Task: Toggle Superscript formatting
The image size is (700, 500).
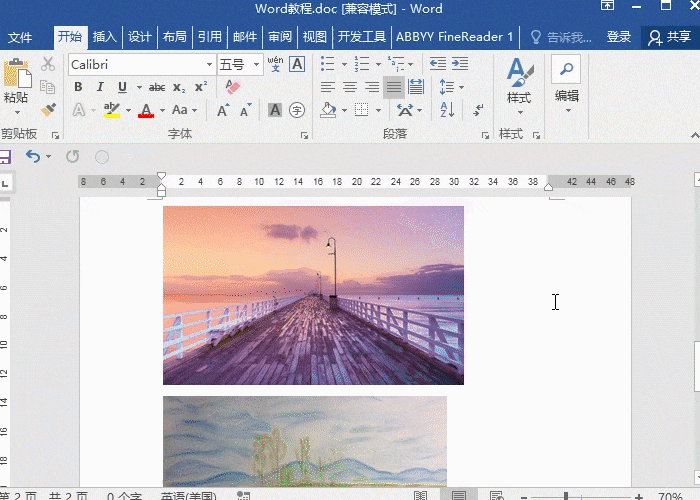Action: tap(201, 87)
